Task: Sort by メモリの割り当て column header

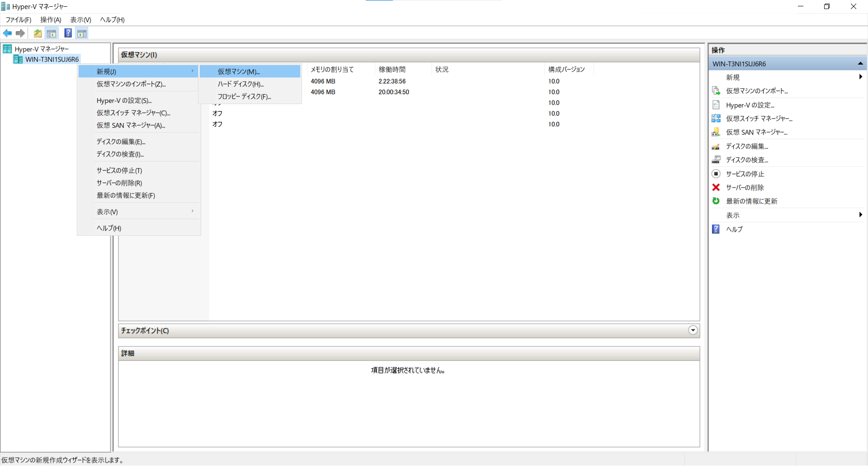Action: click(x=341, y=69)
